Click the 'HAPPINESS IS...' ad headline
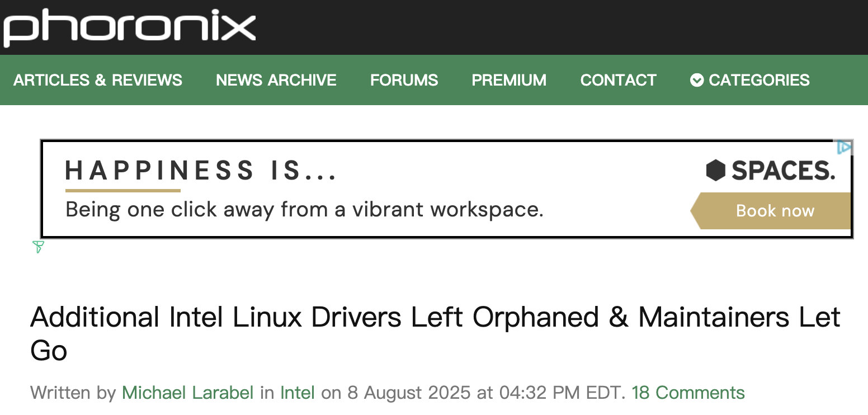This screenshot has width=868, height=415. 201,171
